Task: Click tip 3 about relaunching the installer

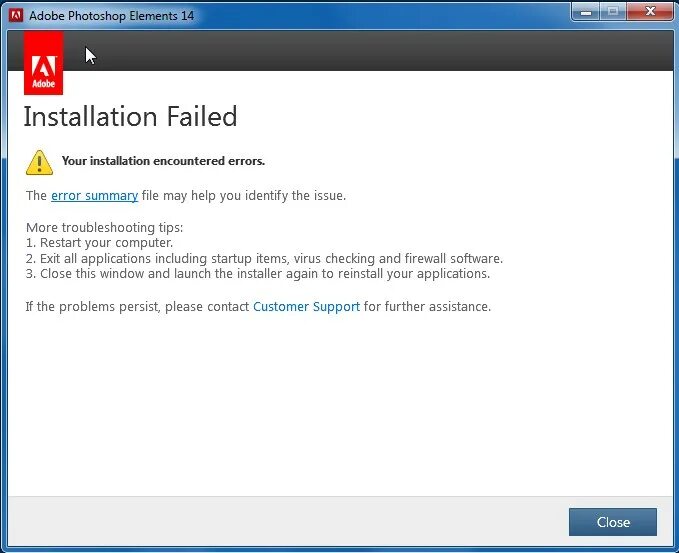Action: click(258, 274)
